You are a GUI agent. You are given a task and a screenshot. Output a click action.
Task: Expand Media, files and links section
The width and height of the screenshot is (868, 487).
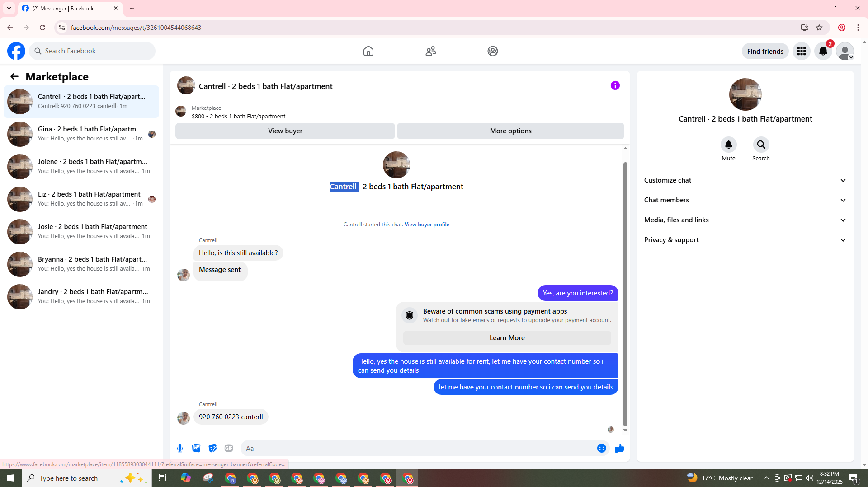click(745, 220)
